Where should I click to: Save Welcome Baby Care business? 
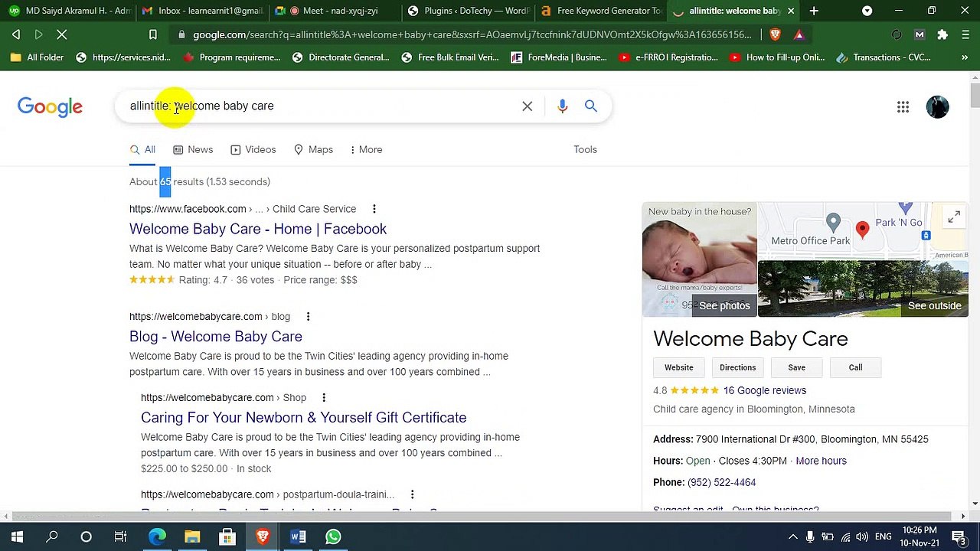click(x=797, y=367)
